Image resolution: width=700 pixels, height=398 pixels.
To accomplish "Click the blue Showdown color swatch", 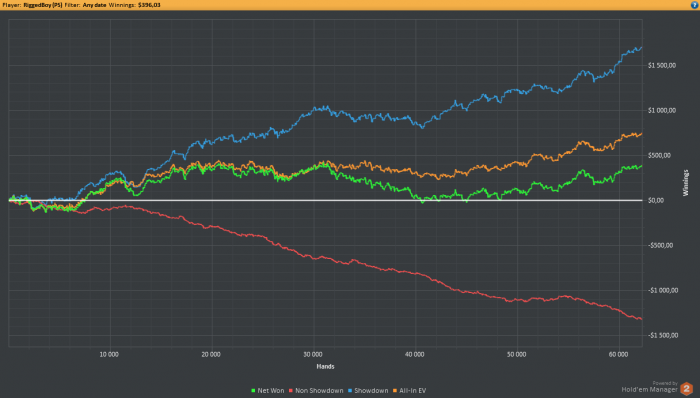I will tap(350, 391).
